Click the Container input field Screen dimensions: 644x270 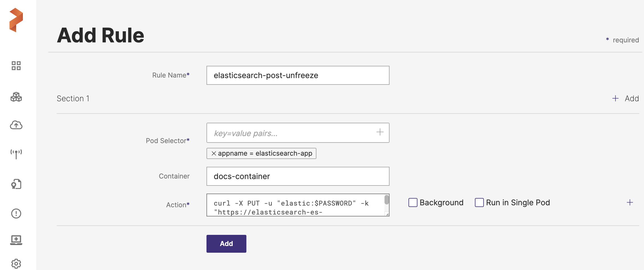pos(298,176)
